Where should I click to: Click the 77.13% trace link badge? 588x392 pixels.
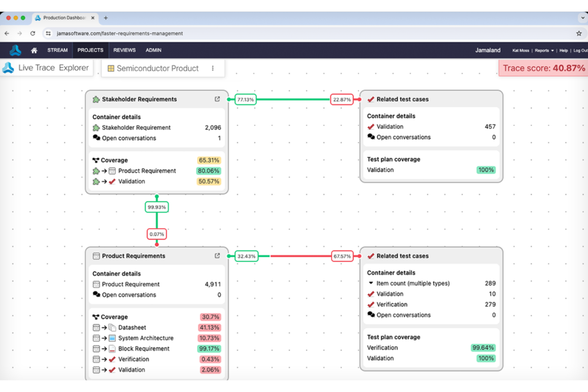point(246,99)
